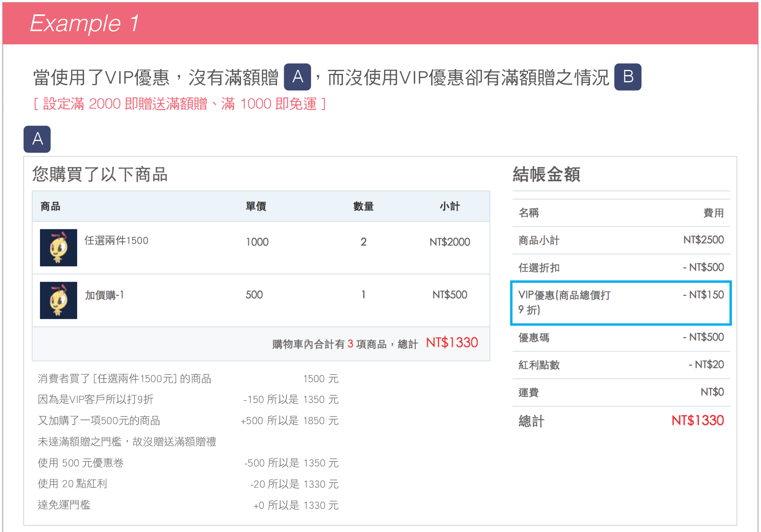Click the 紅利點數 row label
This screenshot has height=532, width=761.
[x=539, y=365]
